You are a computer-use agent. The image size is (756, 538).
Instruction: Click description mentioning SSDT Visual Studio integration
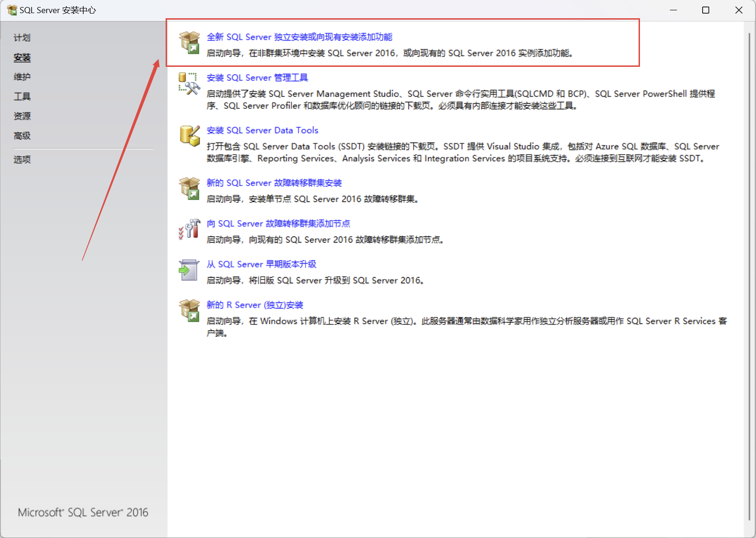click(x=463, y=152)
